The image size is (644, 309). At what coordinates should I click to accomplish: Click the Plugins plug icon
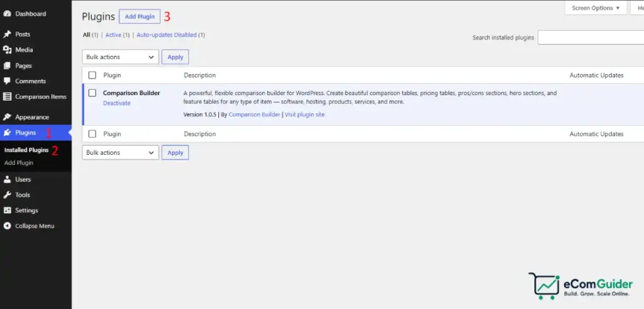tap(7, 133)
